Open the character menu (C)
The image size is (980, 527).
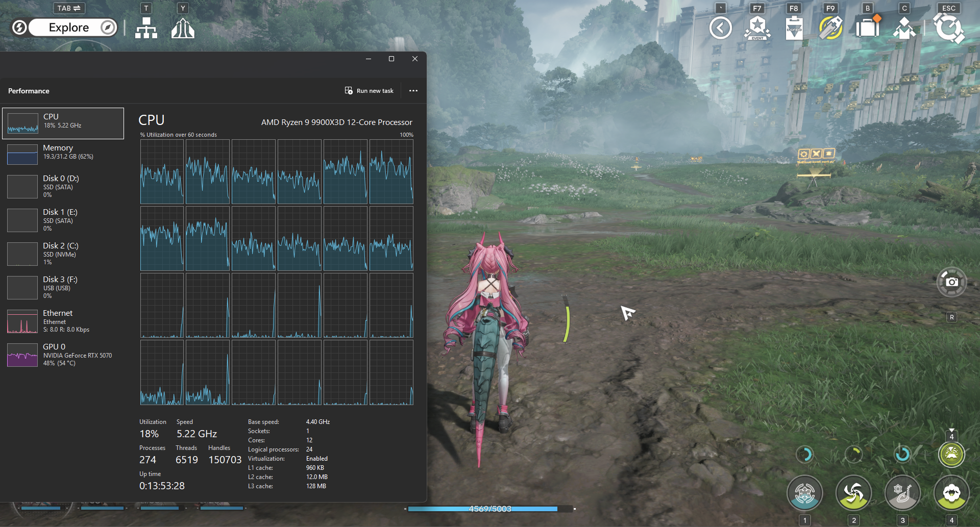tap(904, 28)
